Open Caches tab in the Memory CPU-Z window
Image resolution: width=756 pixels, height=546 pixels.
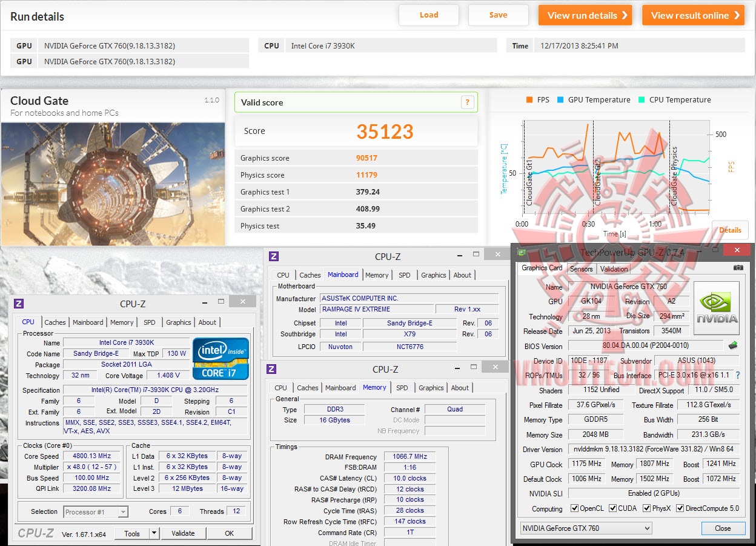(308, 388)
